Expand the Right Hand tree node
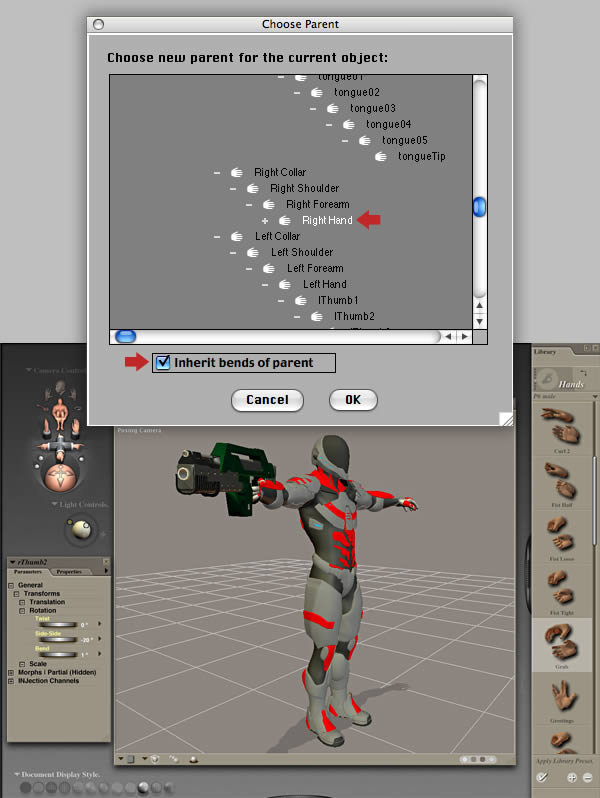 pyautogui.click(x=265, y=221)
